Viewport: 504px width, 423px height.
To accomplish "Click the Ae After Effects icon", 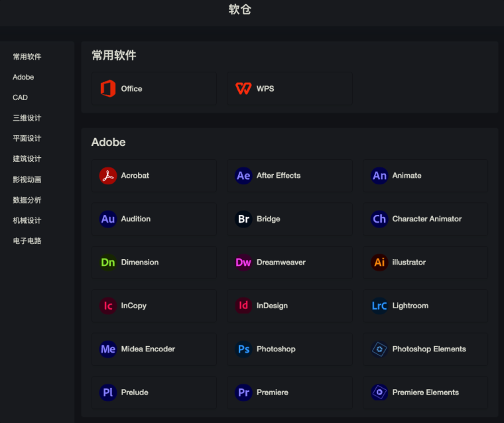I will tap(243, 176).
